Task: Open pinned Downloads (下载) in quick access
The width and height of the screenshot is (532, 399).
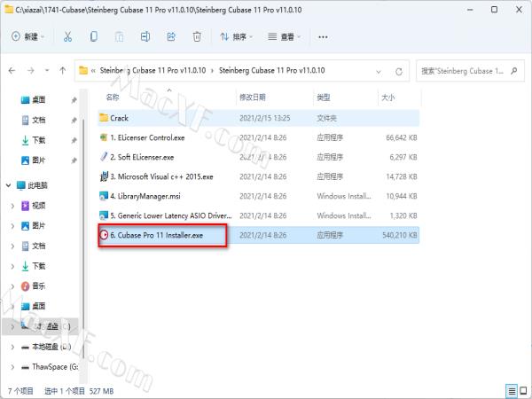Action: tap(38, 140)
